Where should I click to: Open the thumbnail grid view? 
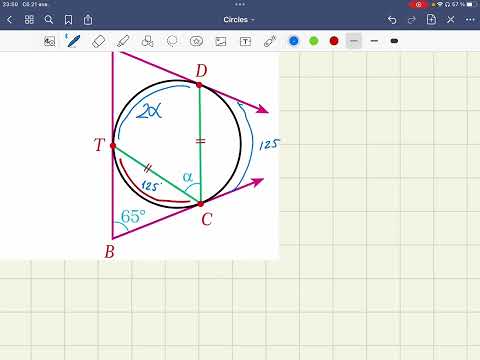(x=29, y=20)
